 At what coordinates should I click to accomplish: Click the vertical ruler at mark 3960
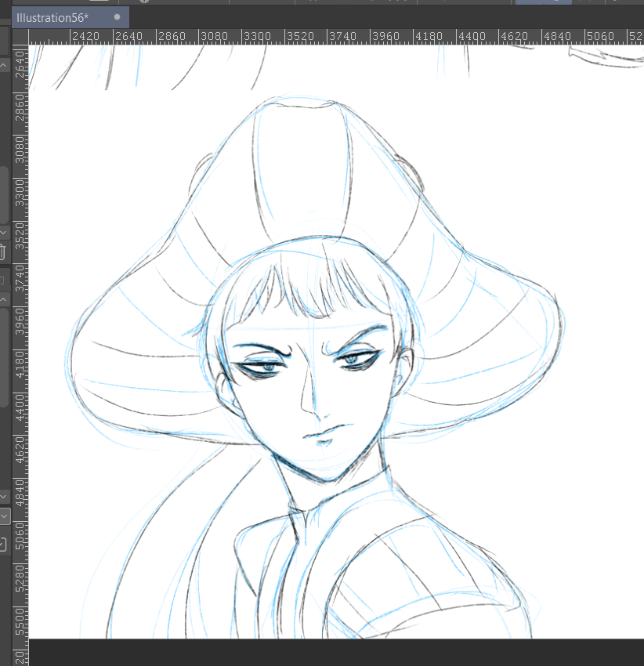[x=20, y=321]
